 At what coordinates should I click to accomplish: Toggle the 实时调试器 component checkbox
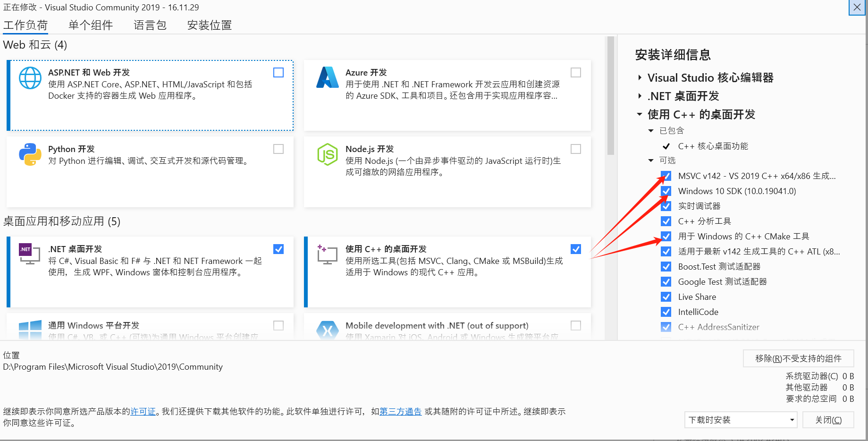pos(666,206)
